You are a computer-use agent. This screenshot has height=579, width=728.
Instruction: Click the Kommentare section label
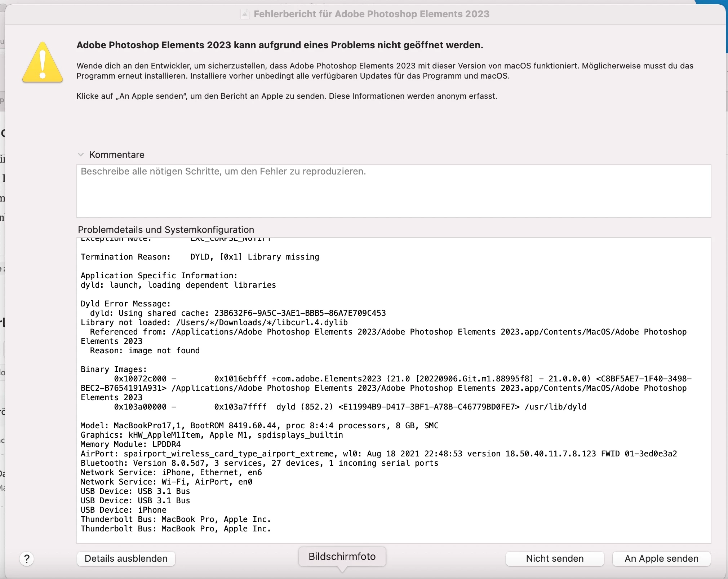tap(117, 155)
